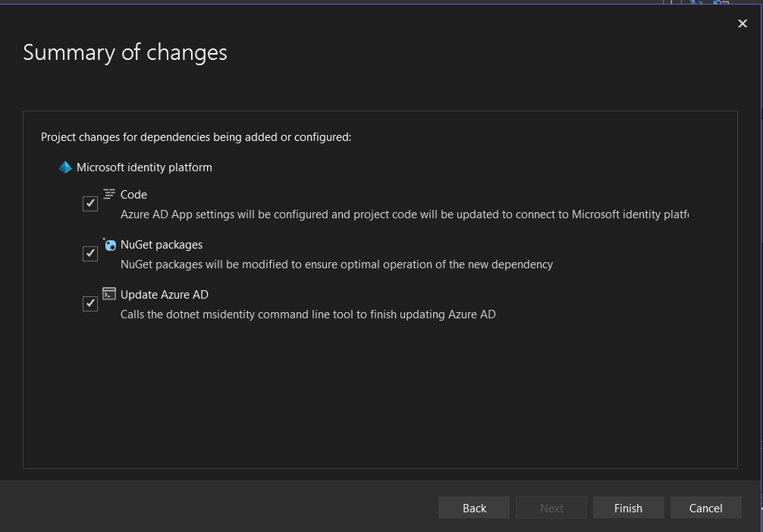763x532 pixels.
Task: Disable the Update Azure AD checkbox
Action: tap(90, 304)
